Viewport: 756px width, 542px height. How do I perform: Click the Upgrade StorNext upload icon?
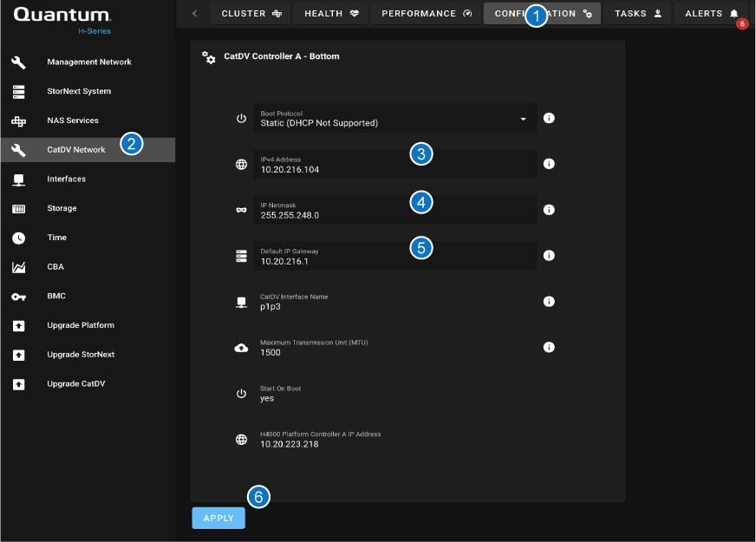click(x=18, y=355)
